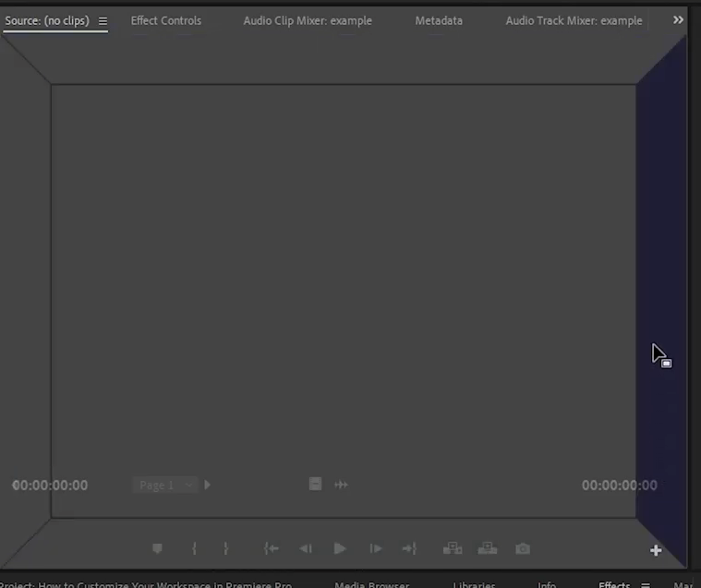This screenshot has width=701, height=588.
Task: Open the Audio Track Mixer: example tab
Action: pyautogui.click(x=574, y=20)
